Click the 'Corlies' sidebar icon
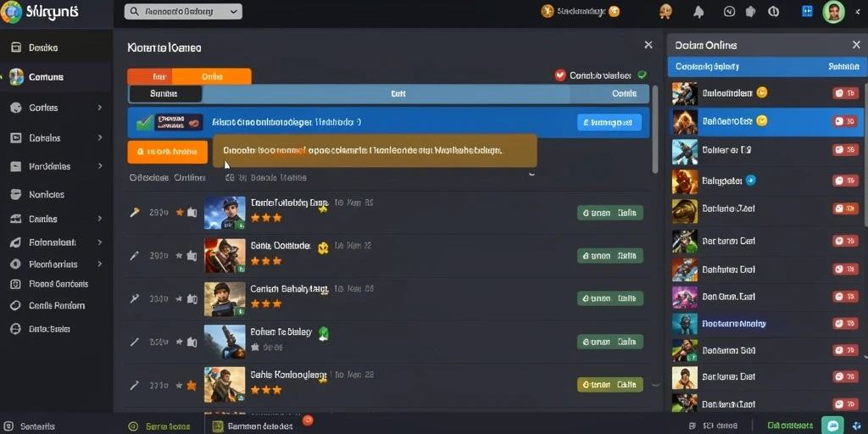The height and width of the screenshot is (434, 868). [x=16, y=108]
